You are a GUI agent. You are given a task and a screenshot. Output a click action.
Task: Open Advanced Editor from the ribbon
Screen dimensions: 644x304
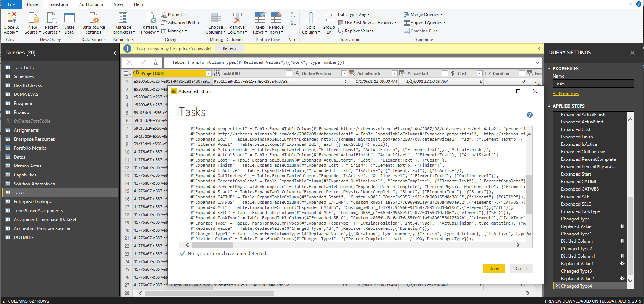(x=180, y=23)
